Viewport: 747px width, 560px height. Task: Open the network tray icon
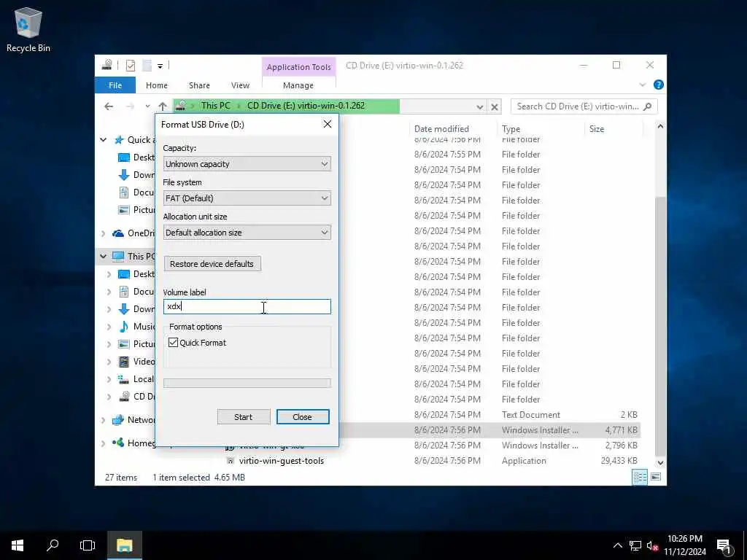point(635,545)
